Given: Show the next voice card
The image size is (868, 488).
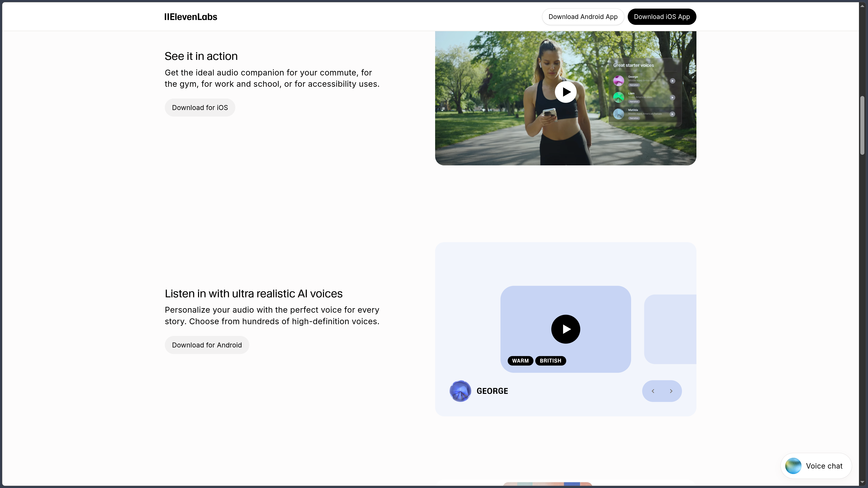Looking at the screenshot, I should pyautogui.click(x=671, y=391).
